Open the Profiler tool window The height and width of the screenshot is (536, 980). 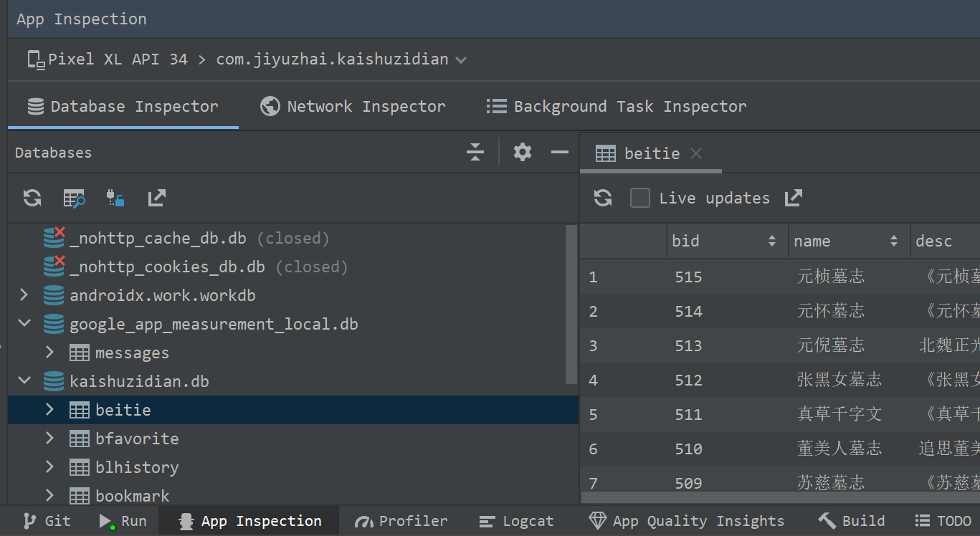[401, 521]
